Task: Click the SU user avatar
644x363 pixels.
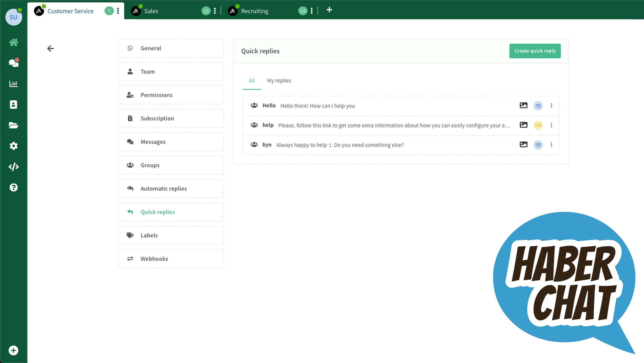Action: 13,17
